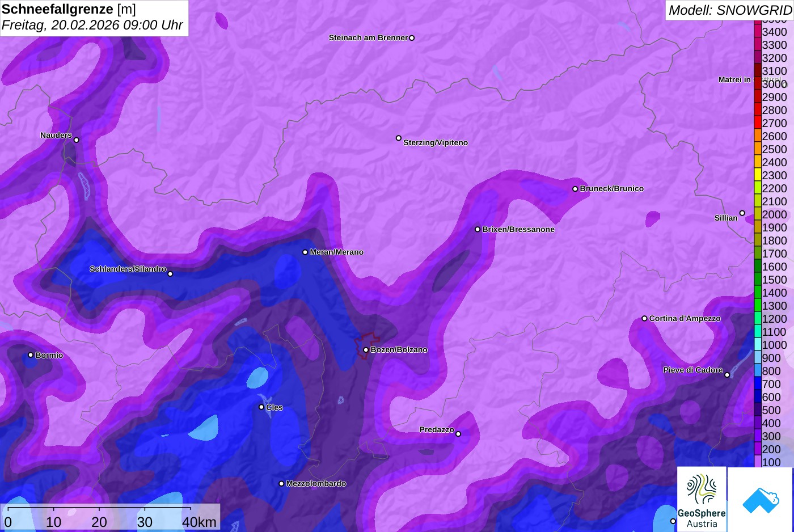Select the Sillian location marker
Viewport: 794px width, 532px height.
click(x=742, y=213)
